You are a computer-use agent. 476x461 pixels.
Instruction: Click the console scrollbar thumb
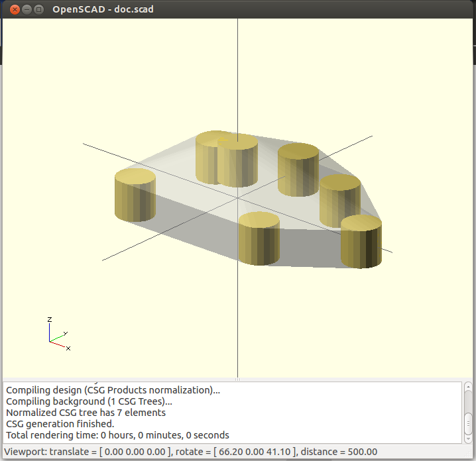[468, 422]
